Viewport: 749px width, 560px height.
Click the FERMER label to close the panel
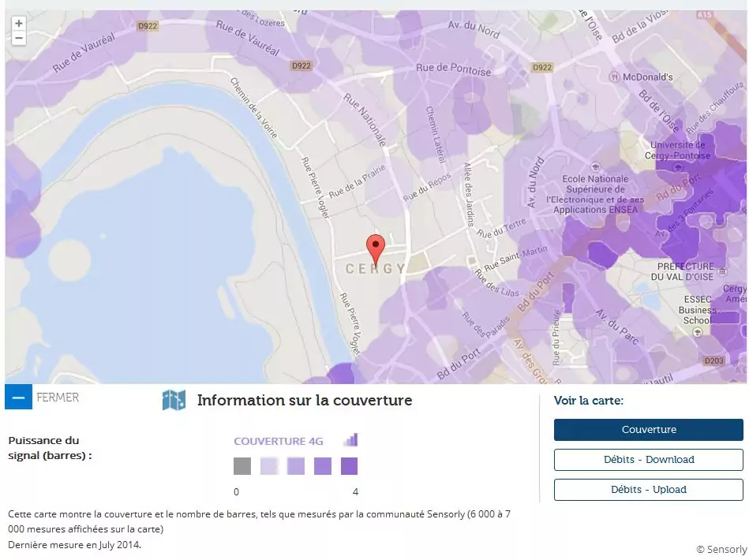[x=58, y=398]
